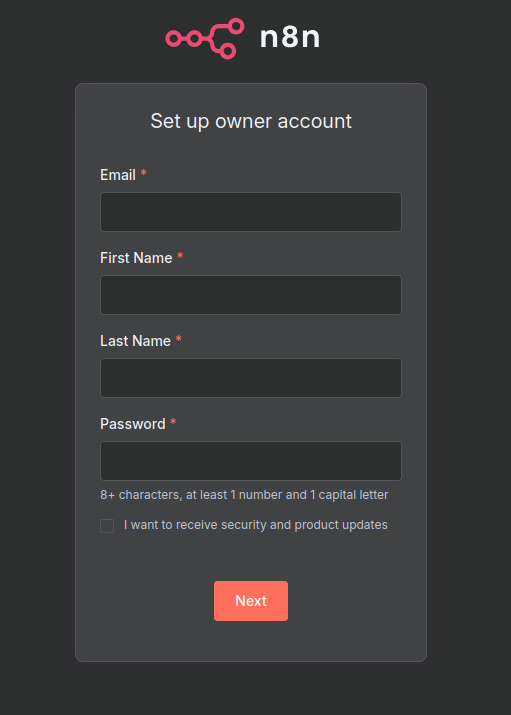Image resolution: width=511 pixels, height=715 pixels.
Task: Click the pink n8n workflow logo icon
Action: click(x=205, y=39)
